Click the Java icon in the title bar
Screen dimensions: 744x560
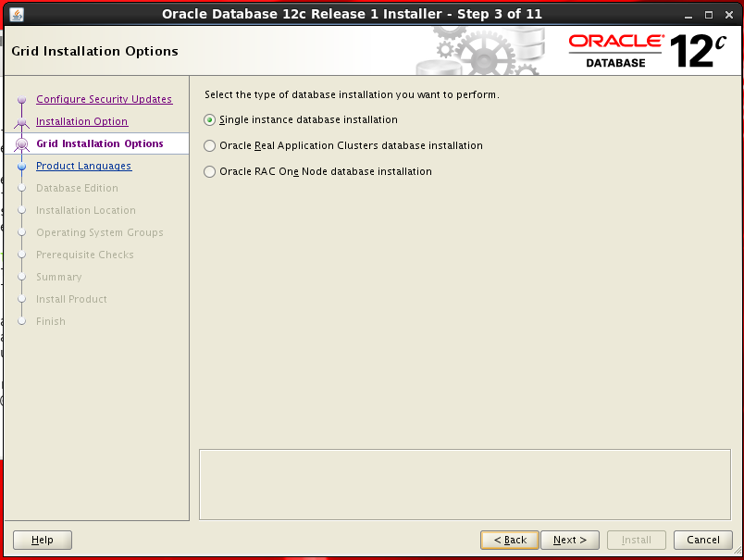17,14
